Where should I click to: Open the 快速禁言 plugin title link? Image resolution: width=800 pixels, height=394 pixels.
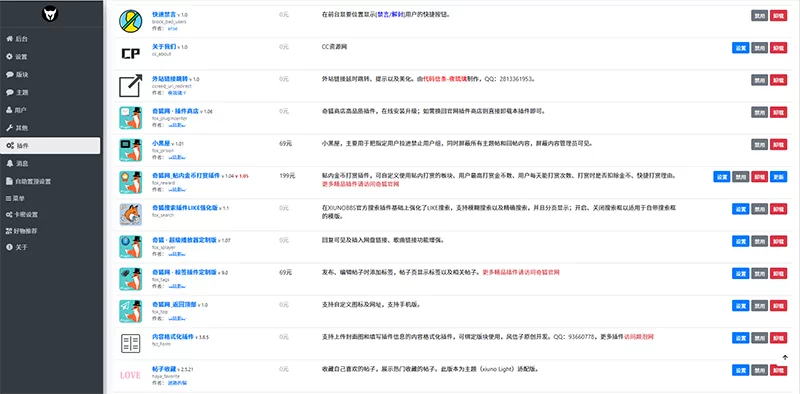pyautogui.click(x=164, y=14)
